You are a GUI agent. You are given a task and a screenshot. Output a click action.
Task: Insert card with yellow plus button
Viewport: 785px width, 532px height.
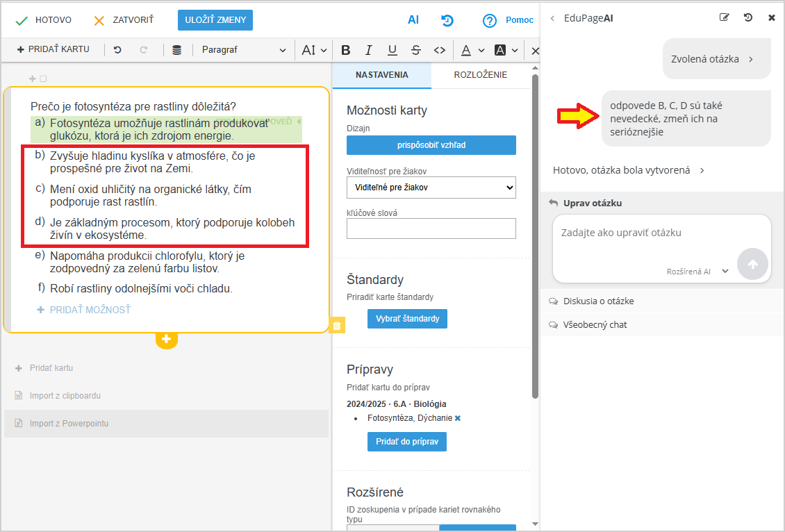[167, 339]
